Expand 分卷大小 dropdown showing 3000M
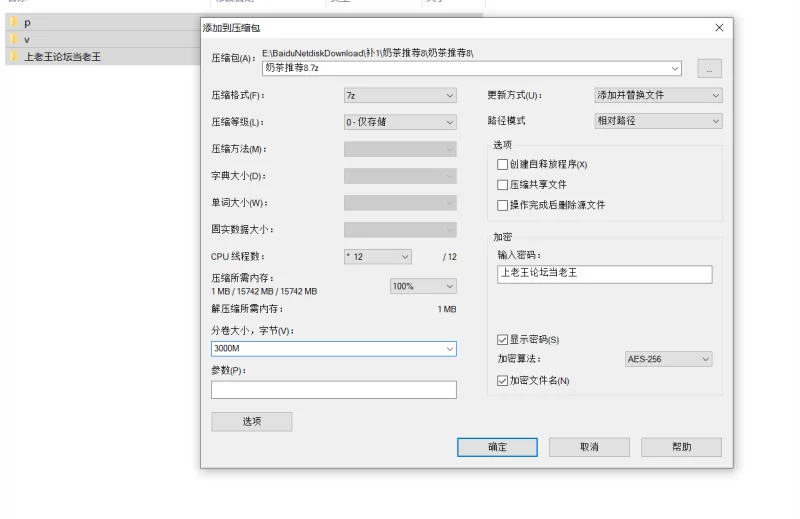Screen dimensions: 800x519 [449, 349]
